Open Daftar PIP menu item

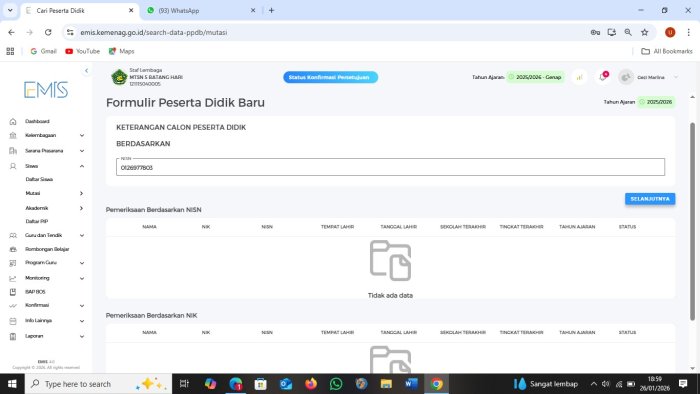tap(37, 221)
